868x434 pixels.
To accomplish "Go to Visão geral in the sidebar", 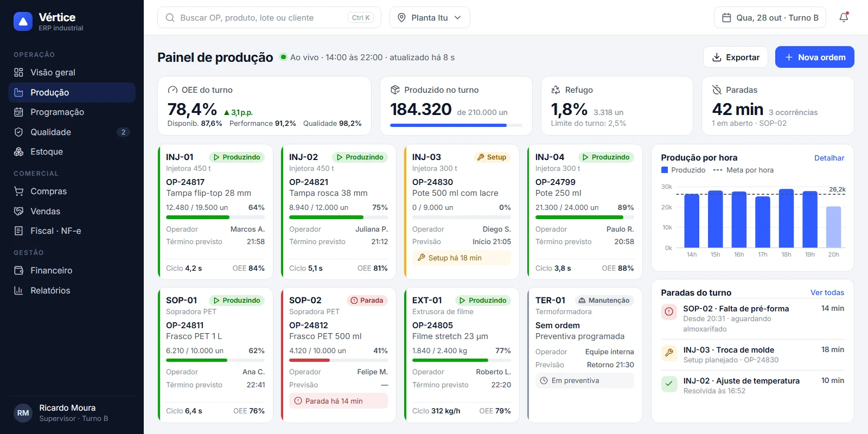I will click(x=72, y=73).
